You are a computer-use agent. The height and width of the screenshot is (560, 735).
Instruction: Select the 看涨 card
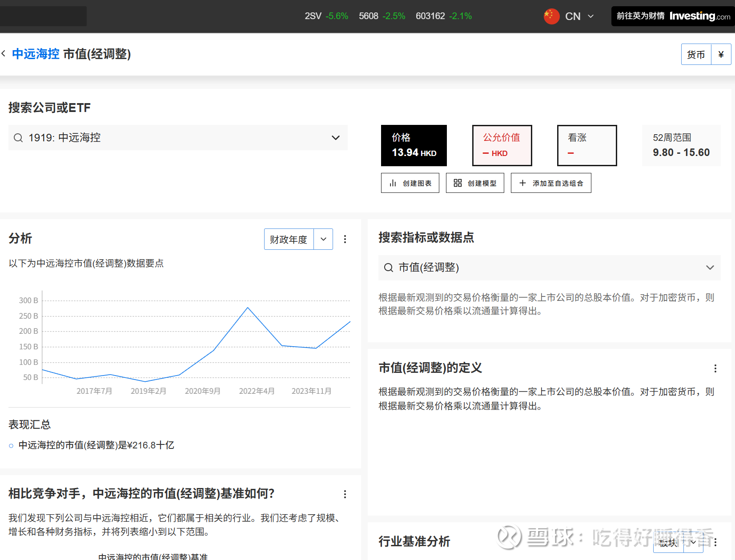[586, 145]
